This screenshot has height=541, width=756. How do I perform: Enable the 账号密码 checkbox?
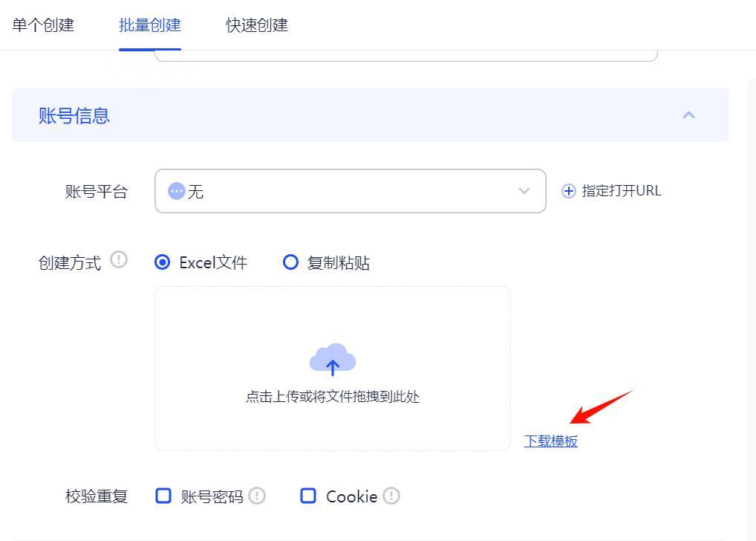pos(163,496)
